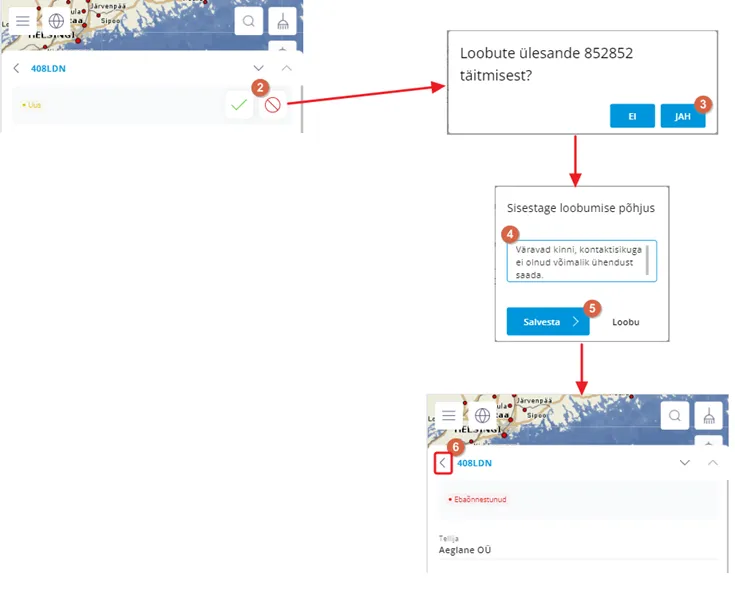Viewport: 735px width, 589px height.
Task: Click search magnifier in the Ebaõnnestunud panel
Action: (x=676, y=415)
